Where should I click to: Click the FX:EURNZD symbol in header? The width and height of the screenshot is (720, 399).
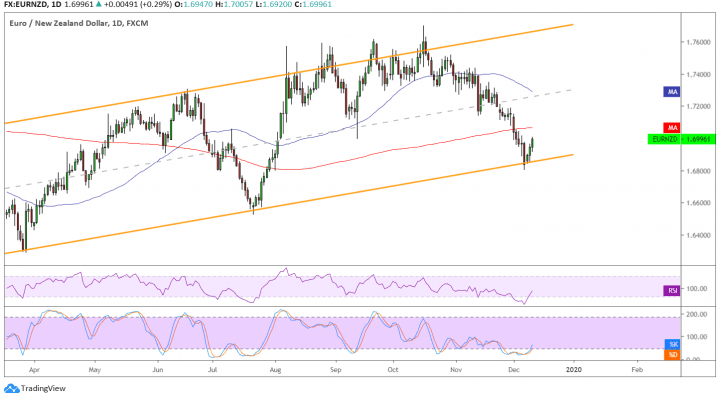[x=26, y=5]
